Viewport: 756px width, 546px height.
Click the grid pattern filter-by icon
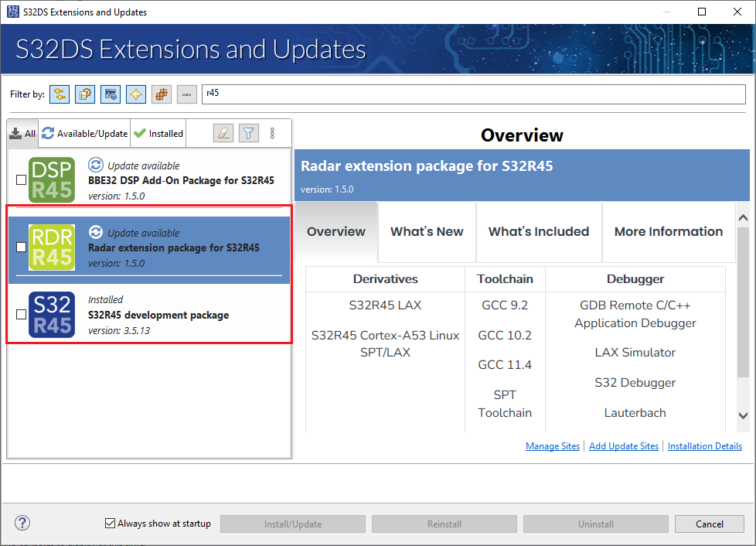click(160, 94)
